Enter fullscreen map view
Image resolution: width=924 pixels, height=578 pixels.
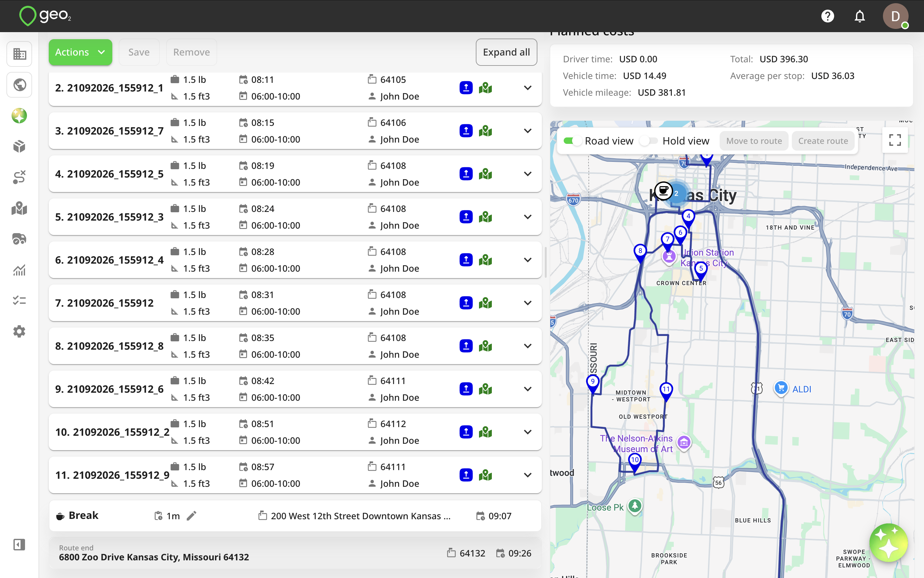pyautogui.click(x=894, y=140)
